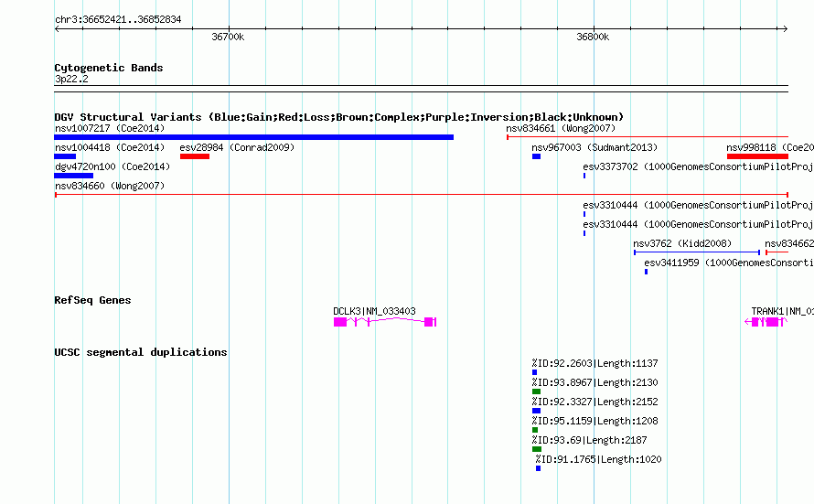Click the blue bar under nsv967003
814x504 pixels.
[x=536, y=156]
